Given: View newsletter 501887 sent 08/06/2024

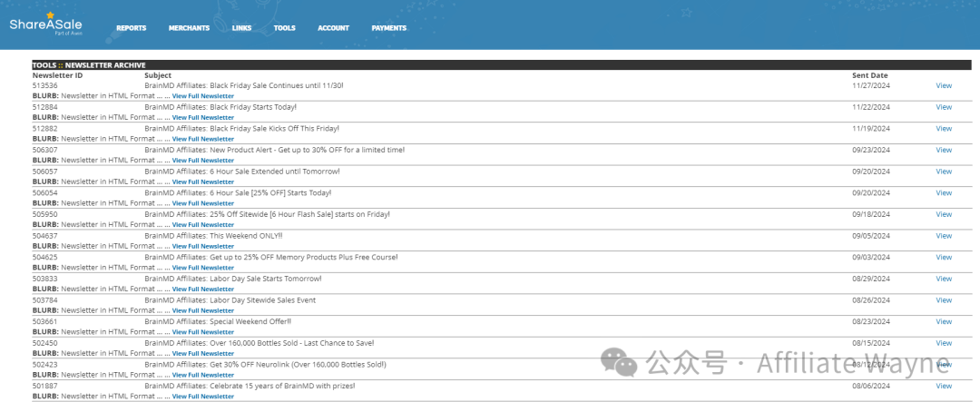Looking at the screenshot, I should [944, 386].
